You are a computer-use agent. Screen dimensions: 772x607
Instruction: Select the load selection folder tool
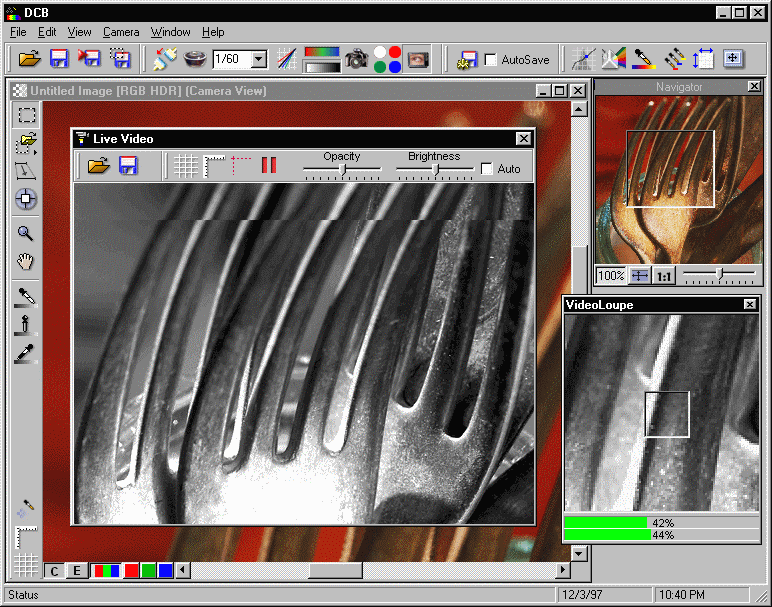point(27,143)
